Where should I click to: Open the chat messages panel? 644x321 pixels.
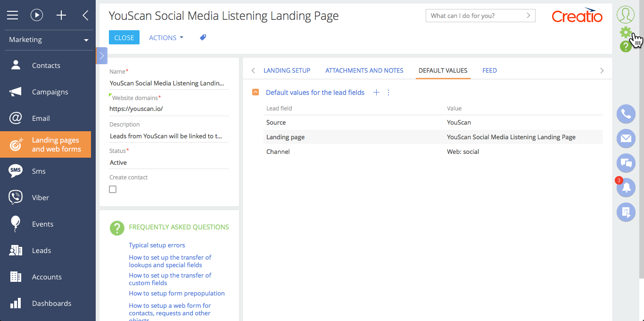coord(626,163)
